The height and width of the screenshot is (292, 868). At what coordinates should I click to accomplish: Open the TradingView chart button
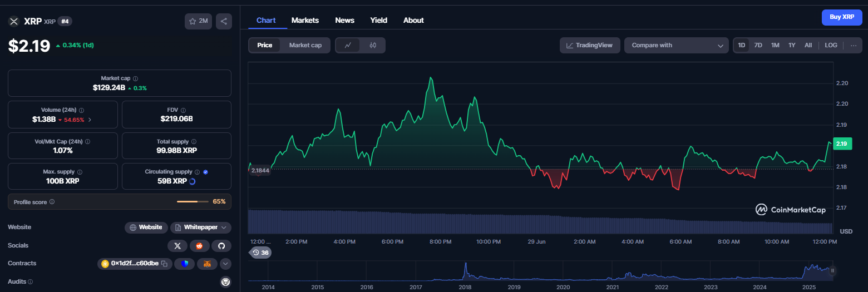(x=590, y=45)
